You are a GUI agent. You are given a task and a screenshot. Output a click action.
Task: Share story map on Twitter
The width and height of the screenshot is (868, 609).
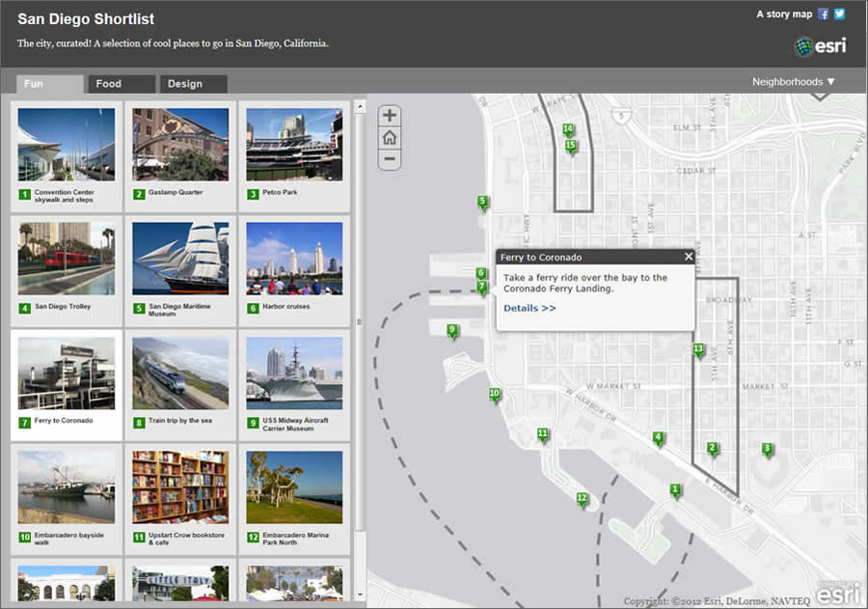point(840,14)
